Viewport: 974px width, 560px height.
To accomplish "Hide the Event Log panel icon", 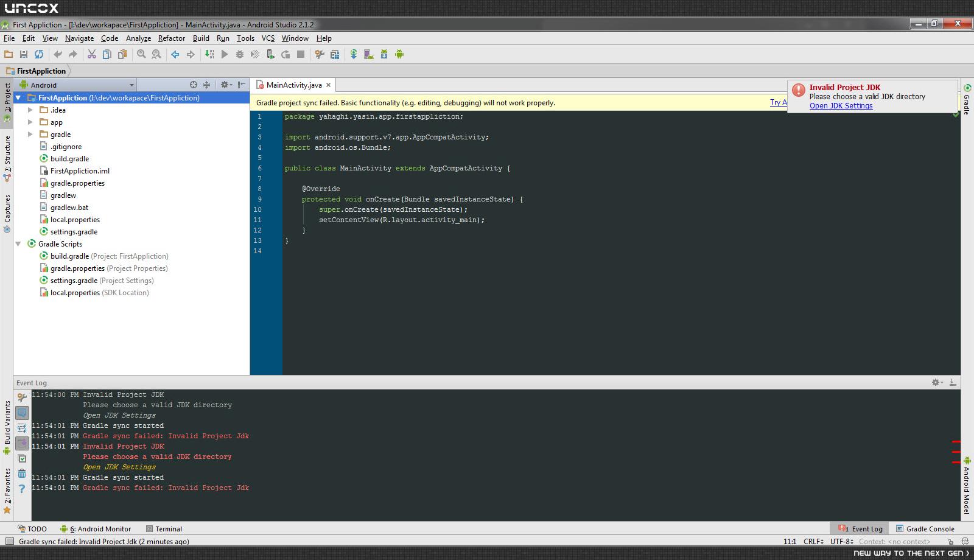I will [x=953, y=382].
